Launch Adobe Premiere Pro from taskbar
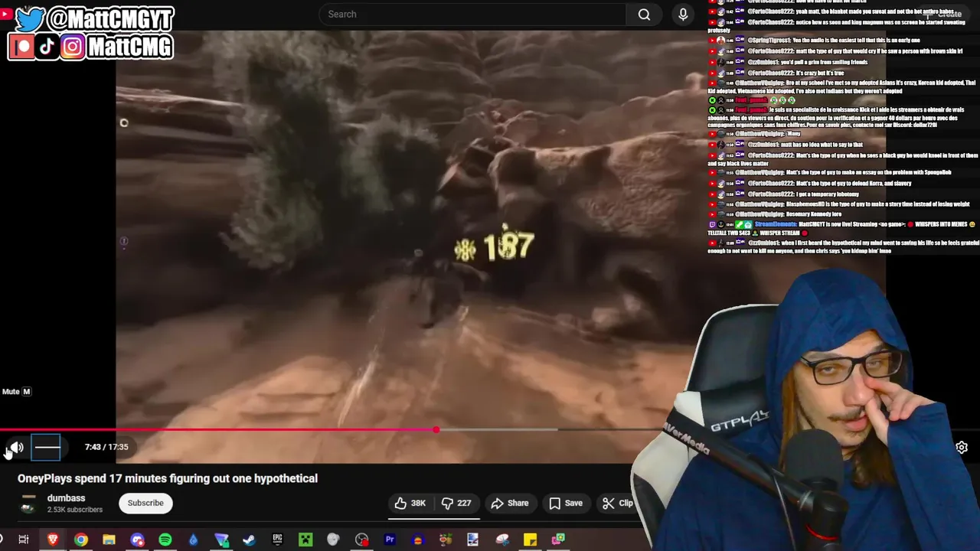Screen dimensions: 980x551 390,540
